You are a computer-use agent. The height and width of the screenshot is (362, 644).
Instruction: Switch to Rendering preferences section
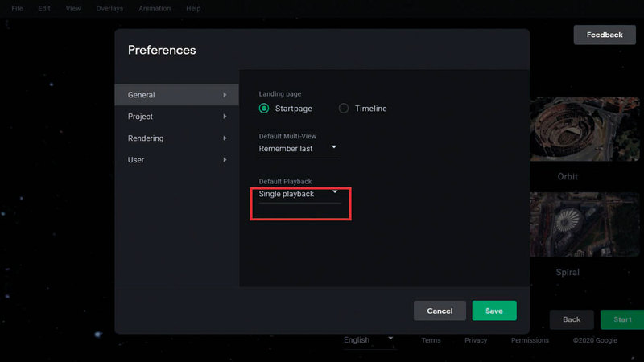(x=176, y=138)
